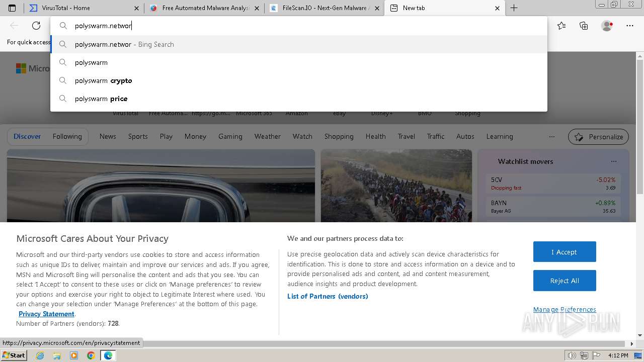
Task: Close the FileScan.IO tab
Action: pyautogui.click(x=377, y=8)
